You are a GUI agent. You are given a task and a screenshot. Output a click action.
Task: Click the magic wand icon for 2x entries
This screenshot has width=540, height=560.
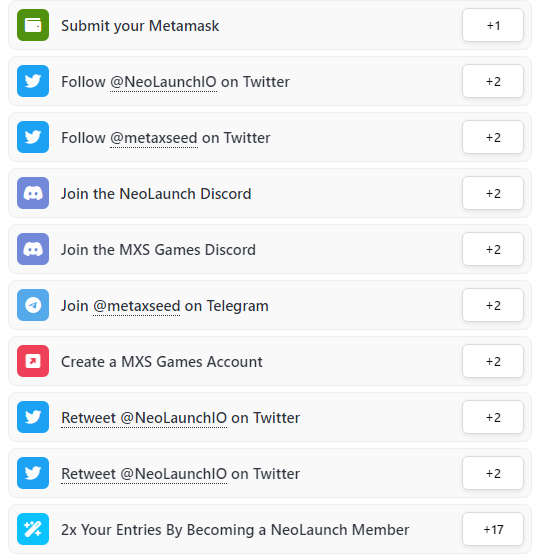[x=33, y=529]
